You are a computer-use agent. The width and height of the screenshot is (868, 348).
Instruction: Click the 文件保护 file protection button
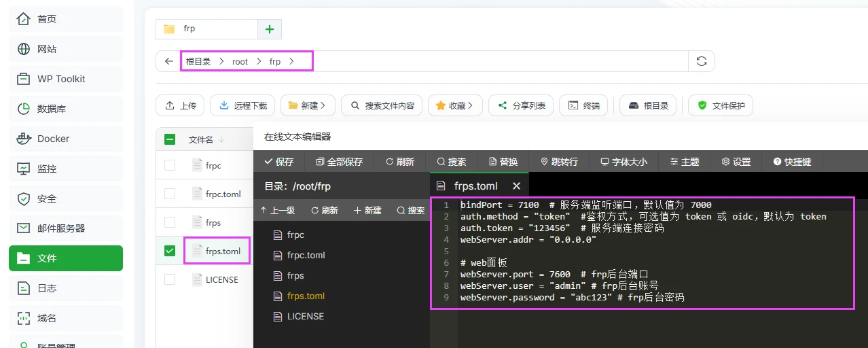721,105
